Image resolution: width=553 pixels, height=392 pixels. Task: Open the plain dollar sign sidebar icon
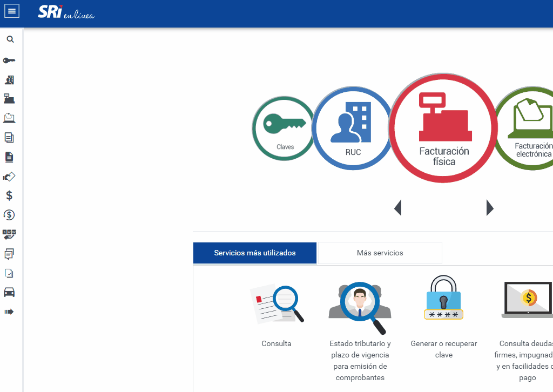(9, 195)
